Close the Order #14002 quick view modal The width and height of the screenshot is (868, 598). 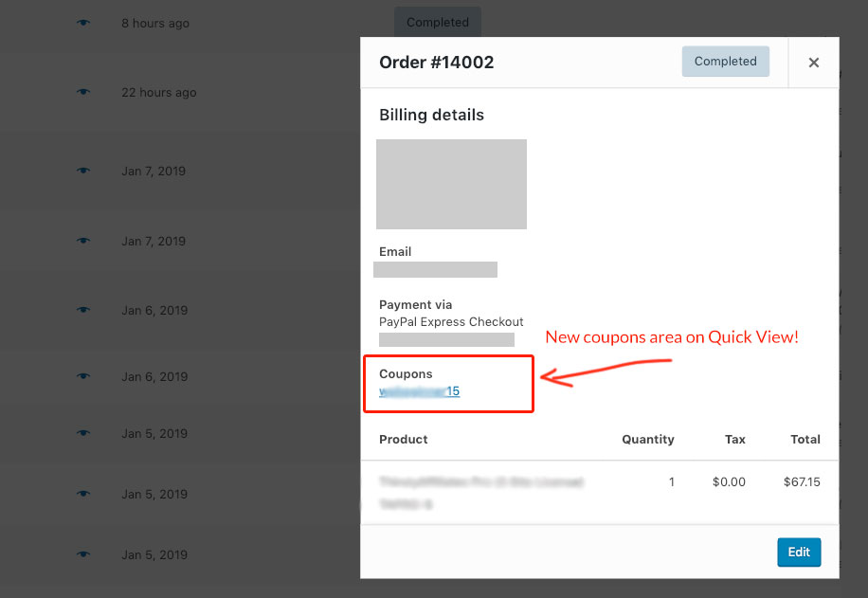[813, 63]
